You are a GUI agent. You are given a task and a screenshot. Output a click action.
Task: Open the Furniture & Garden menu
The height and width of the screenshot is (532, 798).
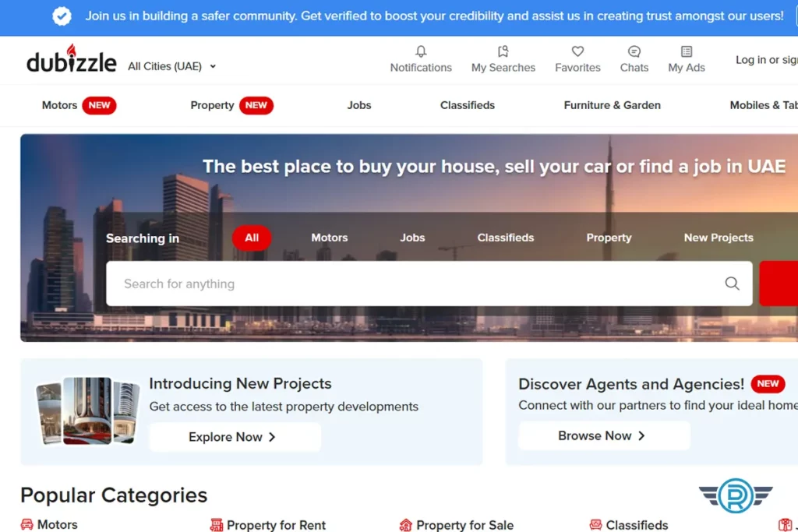pos(613,105)
